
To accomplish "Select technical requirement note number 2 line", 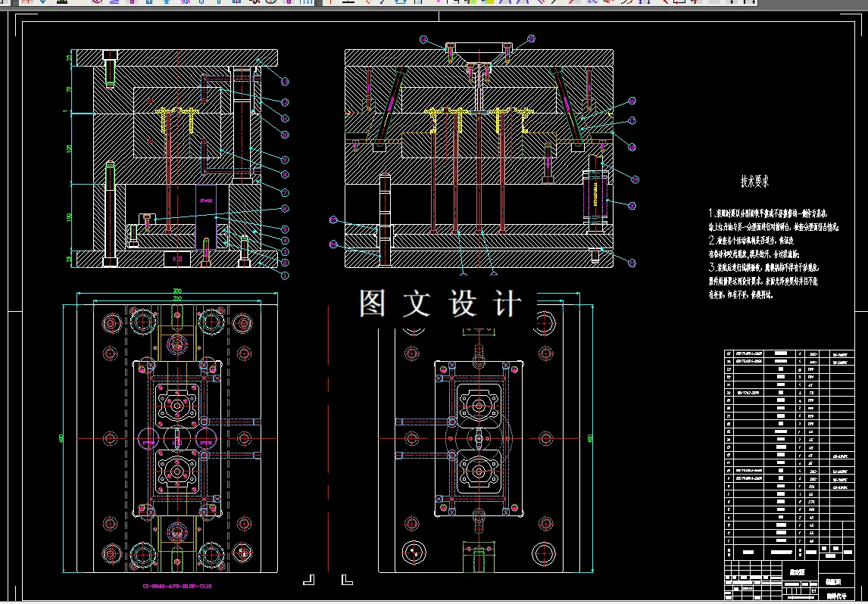I will coord(751,241).
